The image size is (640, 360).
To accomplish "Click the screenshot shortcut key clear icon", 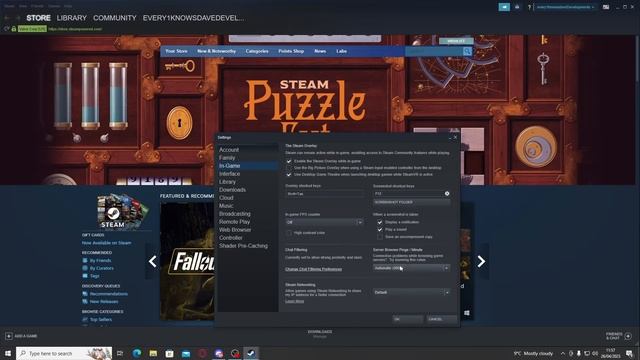I will pyautogui.click(x=447, y=193).
